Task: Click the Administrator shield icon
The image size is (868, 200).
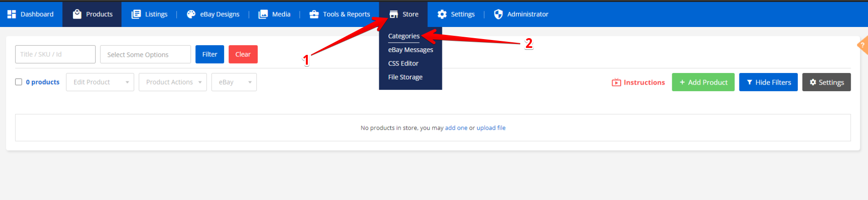Action: point(498,14)
